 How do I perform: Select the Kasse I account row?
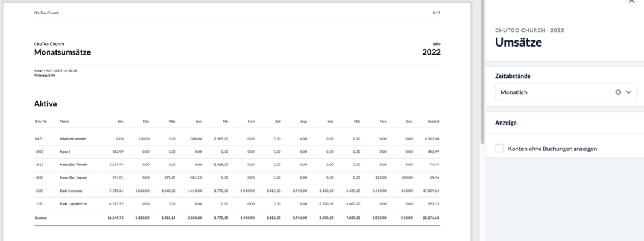[237, 152]
